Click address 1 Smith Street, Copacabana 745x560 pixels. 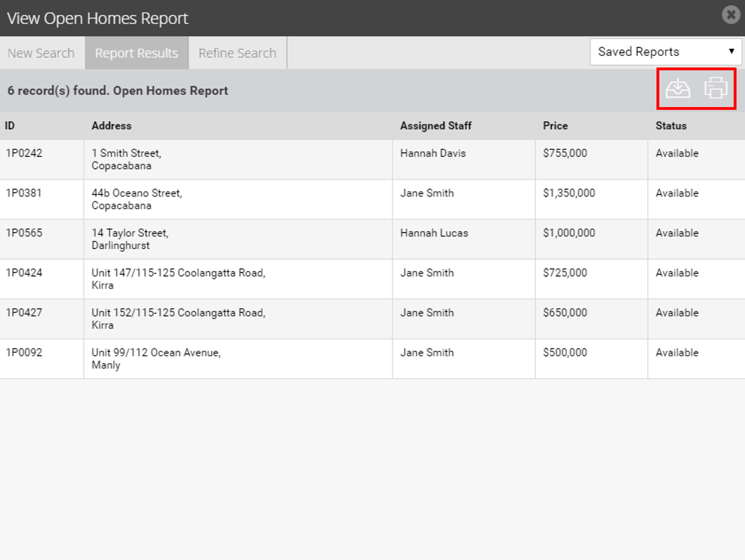click(x=127, y=159)
